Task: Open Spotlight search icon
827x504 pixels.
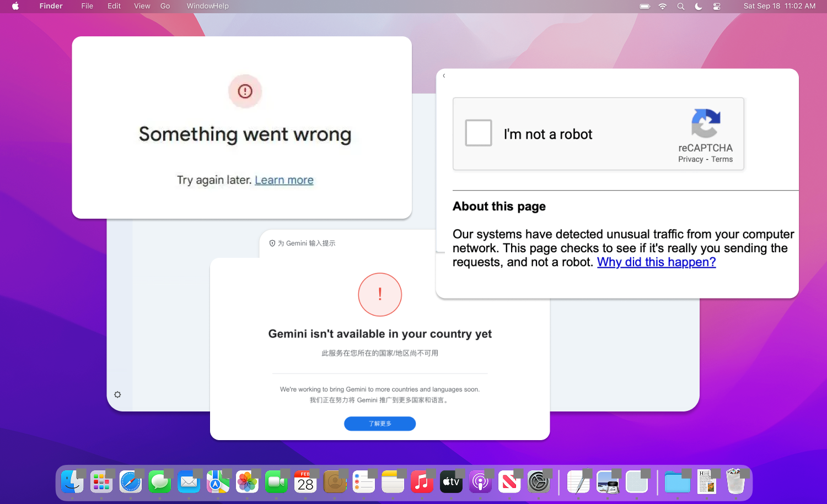Action: [681, 6]
